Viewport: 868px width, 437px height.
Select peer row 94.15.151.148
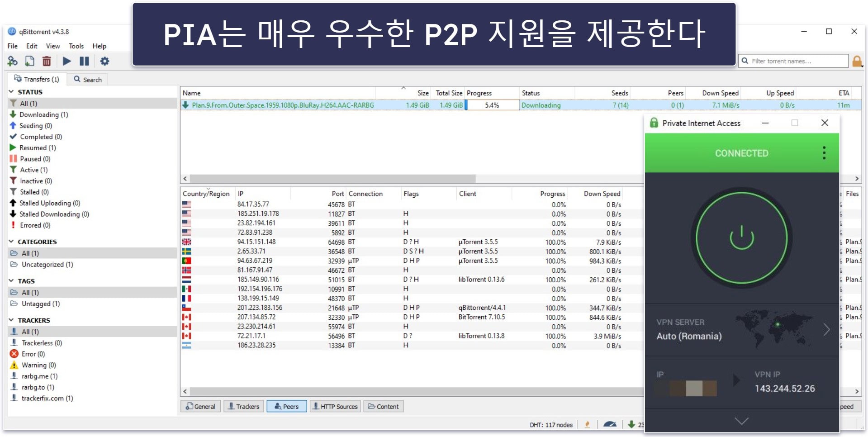click(x=412, y=242)
